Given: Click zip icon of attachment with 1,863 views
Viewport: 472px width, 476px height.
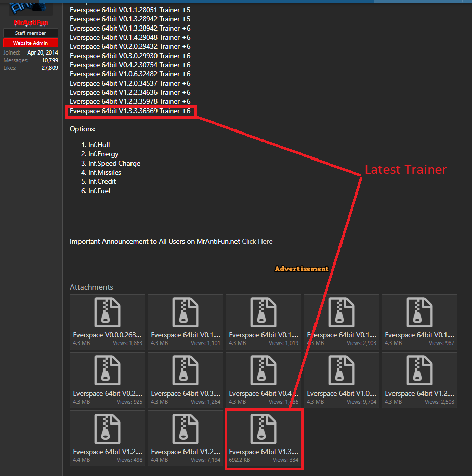Looking at the screenshot, I should coord(108,312).
